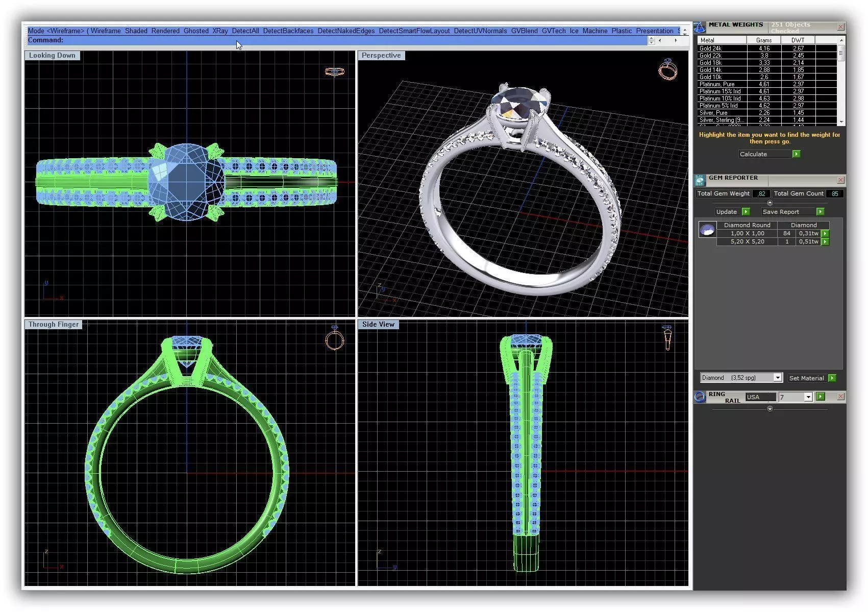This screenshot has height=612, width=868.
Task: Choose the Ghosted display mode option
Action: pyautogui.click(x=196, y=31)
